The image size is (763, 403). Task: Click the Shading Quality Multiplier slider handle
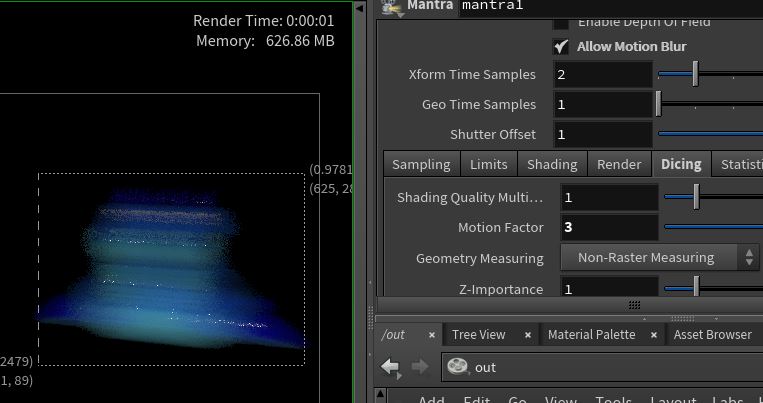click(695, 197)
